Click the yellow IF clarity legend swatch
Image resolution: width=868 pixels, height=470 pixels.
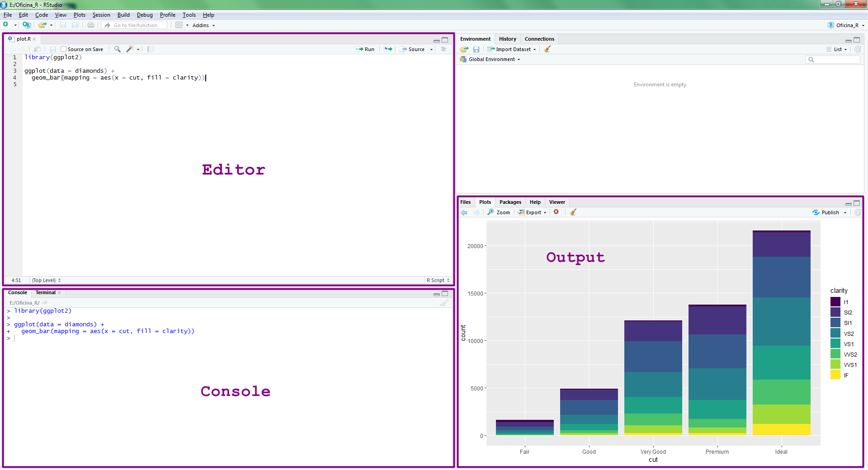(835, 375)
